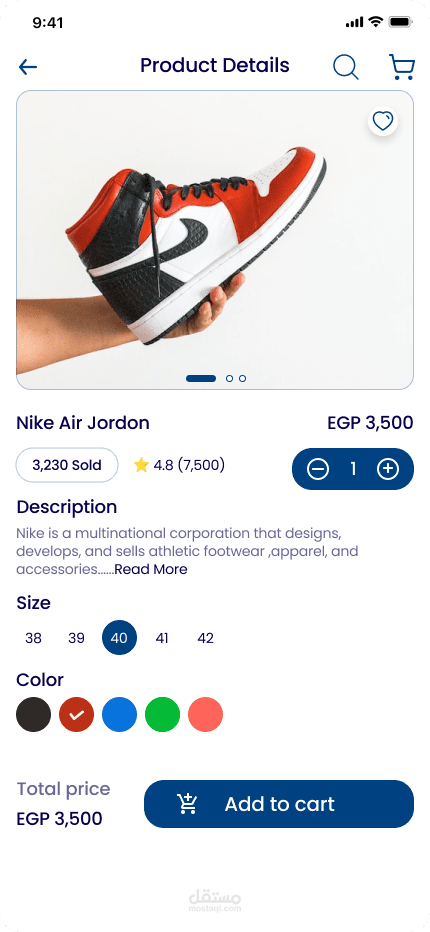Image resolution: width=430 pixels, height=932 pixels.
Task: Choose the green color swatch
Action: (162, 714)
